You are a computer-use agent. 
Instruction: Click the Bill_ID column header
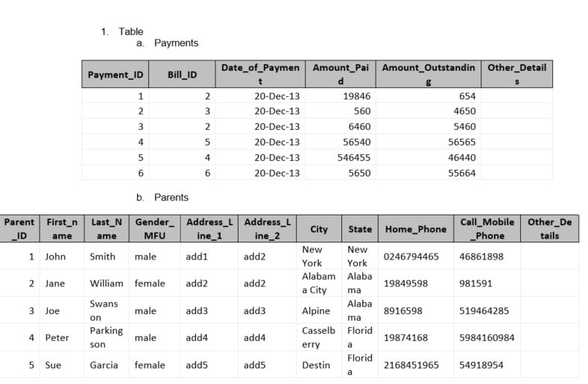(182, 75)
